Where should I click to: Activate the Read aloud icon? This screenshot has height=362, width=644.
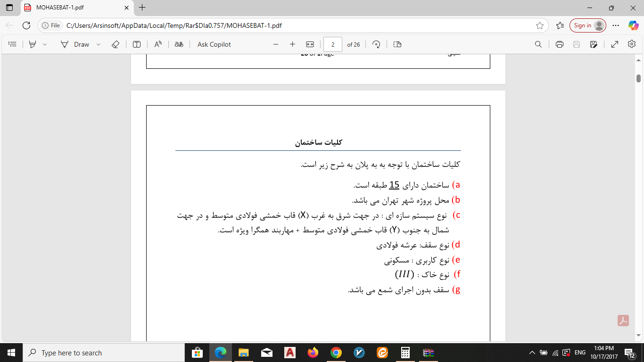click(x=158, y=44)
